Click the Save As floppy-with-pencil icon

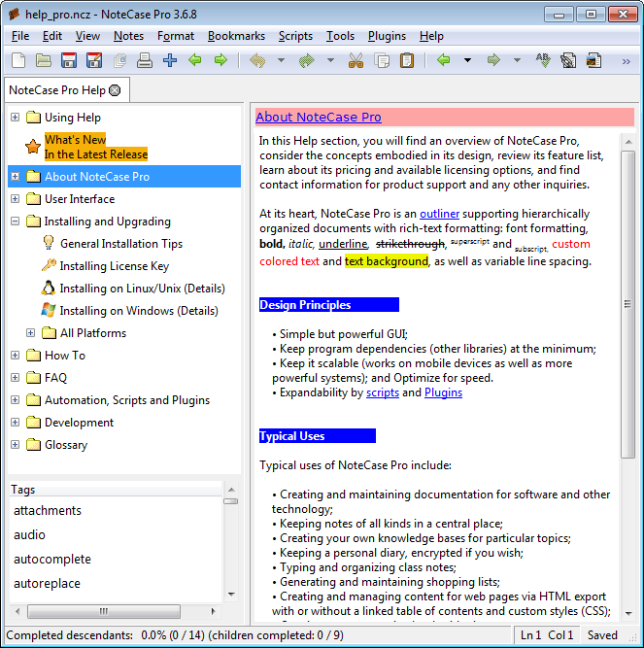(94, 60)
